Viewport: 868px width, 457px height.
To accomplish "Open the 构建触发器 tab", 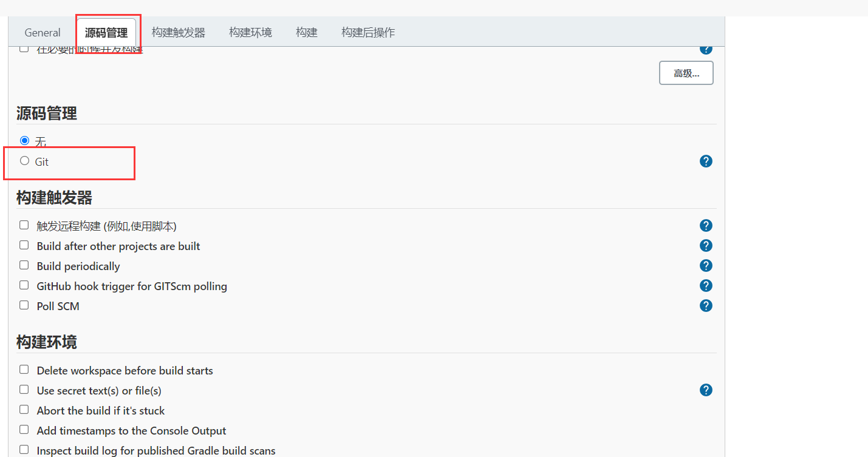I will tap(178, 33).
